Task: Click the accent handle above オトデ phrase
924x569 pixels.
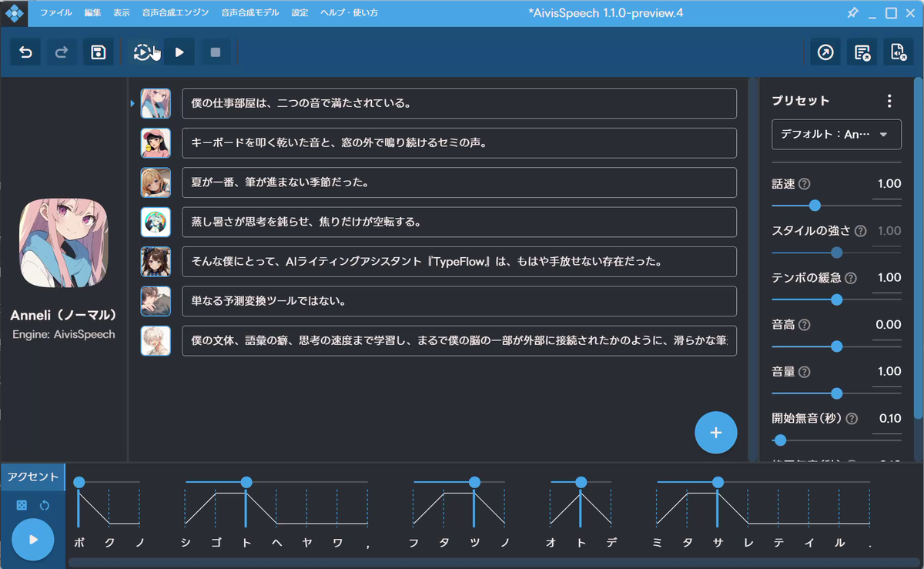Action: pos(581,482)
